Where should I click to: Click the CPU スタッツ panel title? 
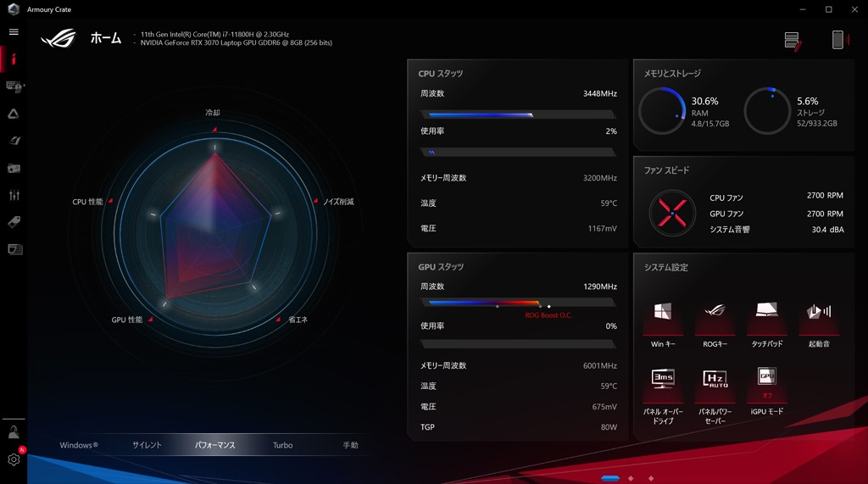pos(441,73)
